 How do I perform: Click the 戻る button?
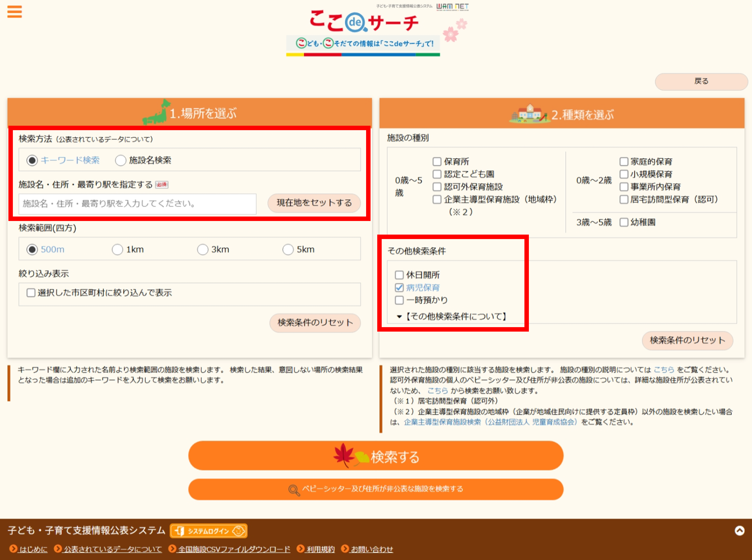(x=701, y=81)
